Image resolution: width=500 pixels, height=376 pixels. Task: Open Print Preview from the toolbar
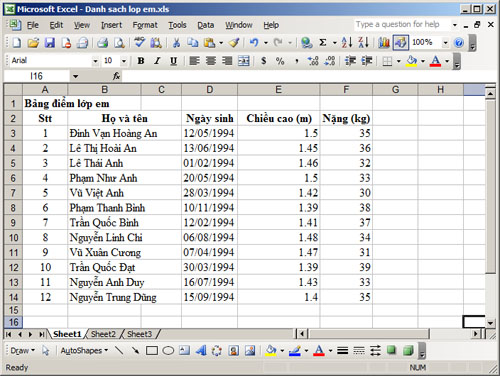(119, 43)
